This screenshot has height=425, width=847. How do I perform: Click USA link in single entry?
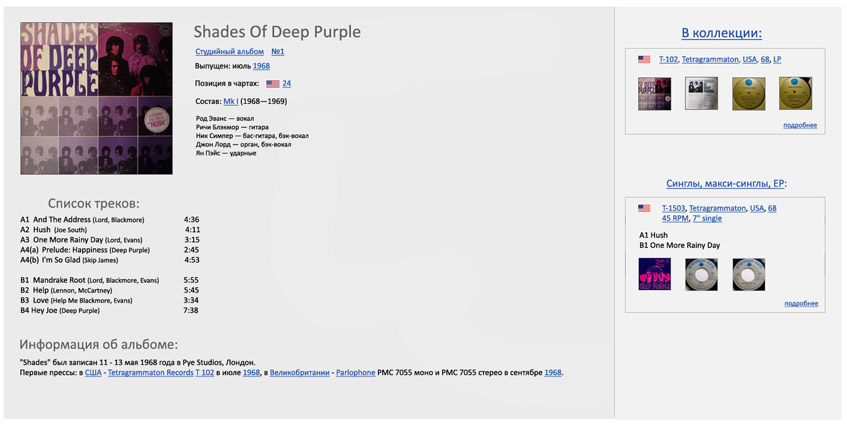click(757, 208)
